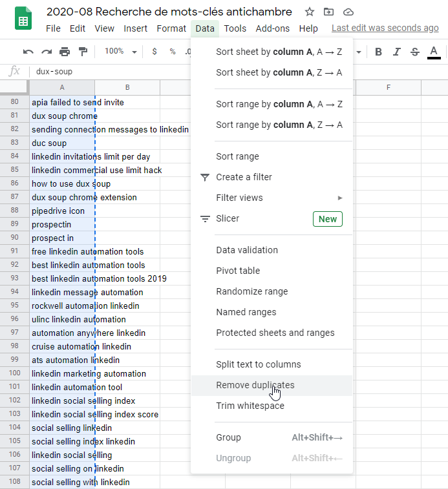
Task: Open the Edit menu
Action: click(78, 28)
